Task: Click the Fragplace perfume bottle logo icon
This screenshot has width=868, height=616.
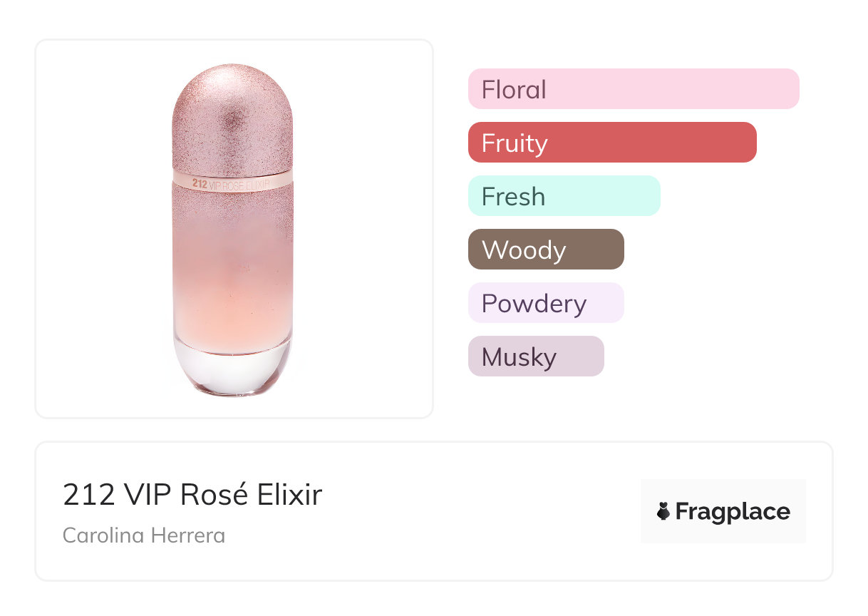Action: pyautogui.click(x=663, y=511)
